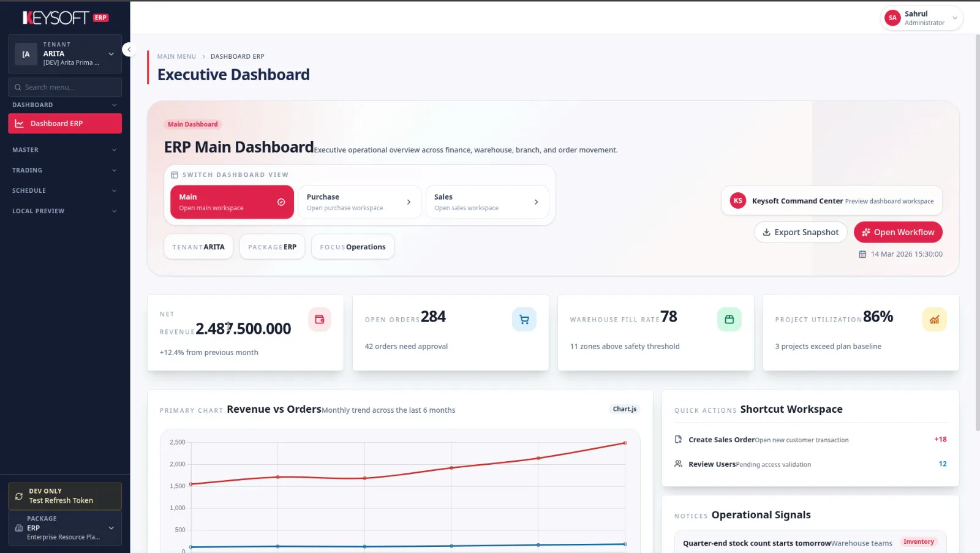Click the page vertical scrollbar
The width and height of the screenshot is (980, 553).
(x=978, y=233)
